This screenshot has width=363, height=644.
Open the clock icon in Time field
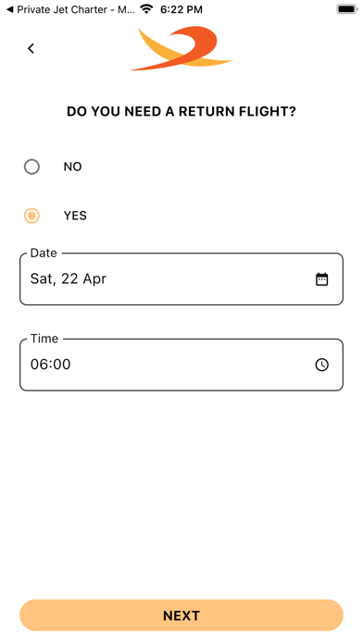pos(322,365)
